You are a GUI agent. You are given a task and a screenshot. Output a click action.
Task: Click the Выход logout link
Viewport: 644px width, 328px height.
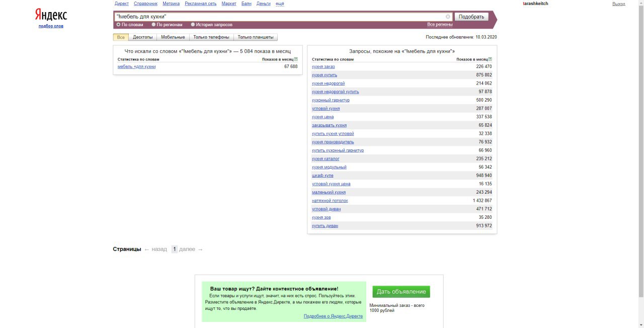[x=619, y=4]
